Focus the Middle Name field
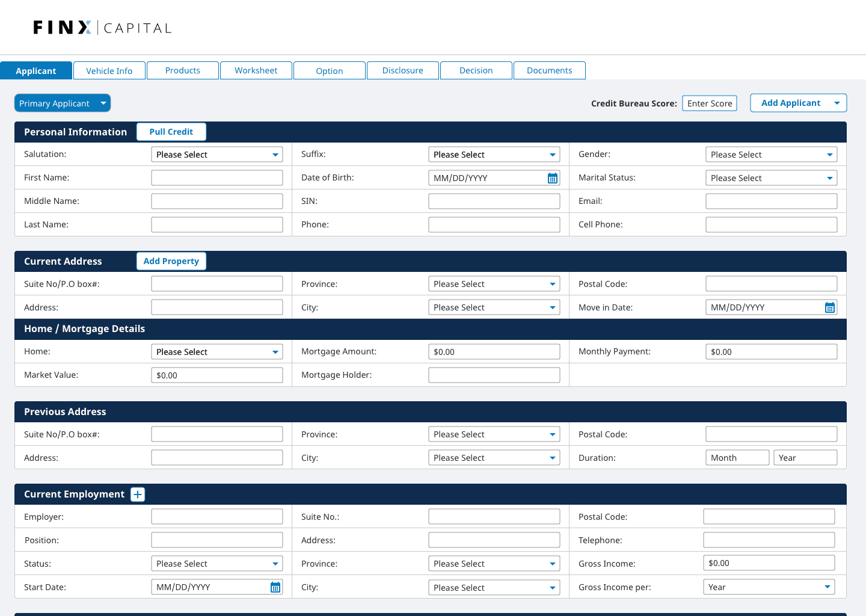 (x=217, y=201)
